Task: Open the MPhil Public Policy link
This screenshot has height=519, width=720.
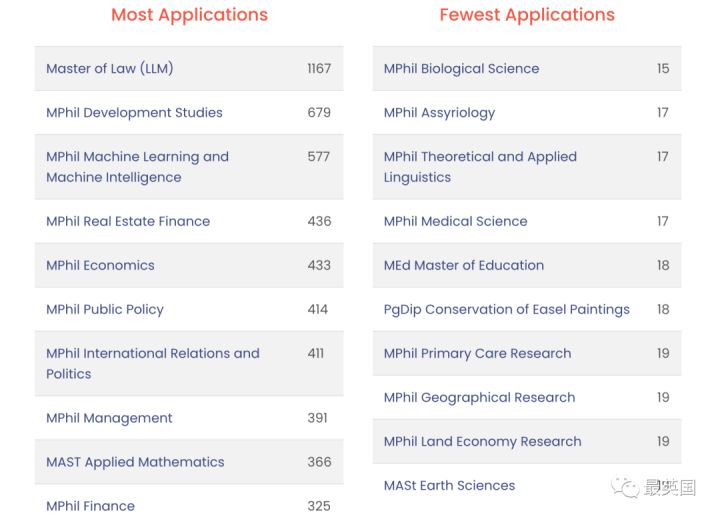Action: tap(104, 310)
